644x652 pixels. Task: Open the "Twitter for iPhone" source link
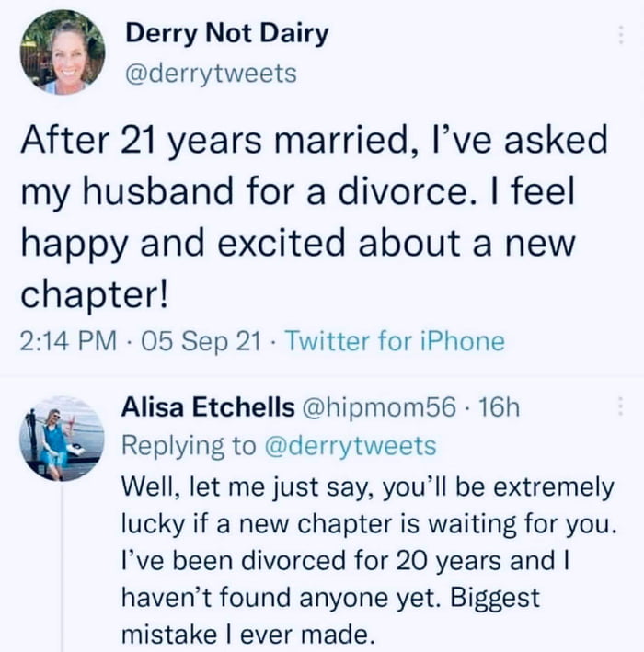click(x=396, y=342)
